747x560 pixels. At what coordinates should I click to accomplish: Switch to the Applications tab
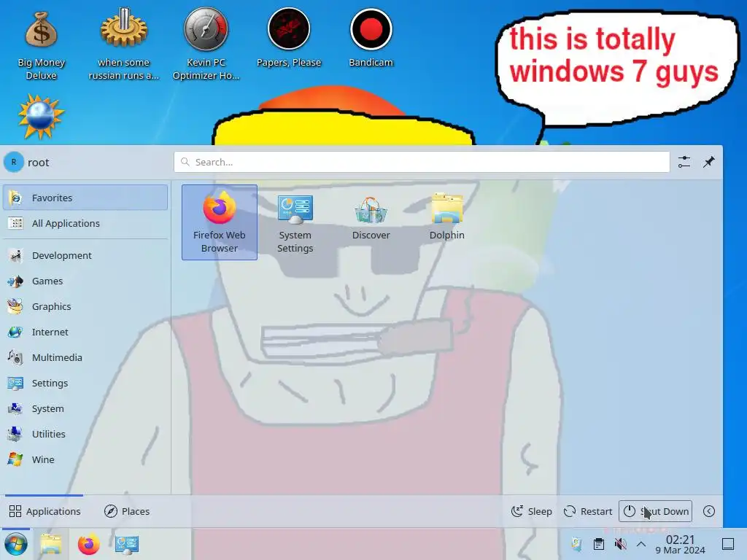44,511
